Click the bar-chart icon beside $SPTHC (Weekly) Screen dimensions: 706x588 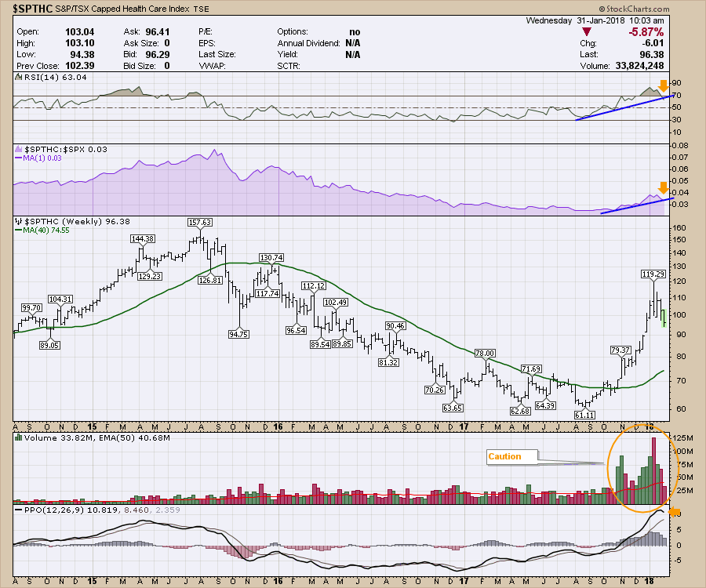point(19,221)
